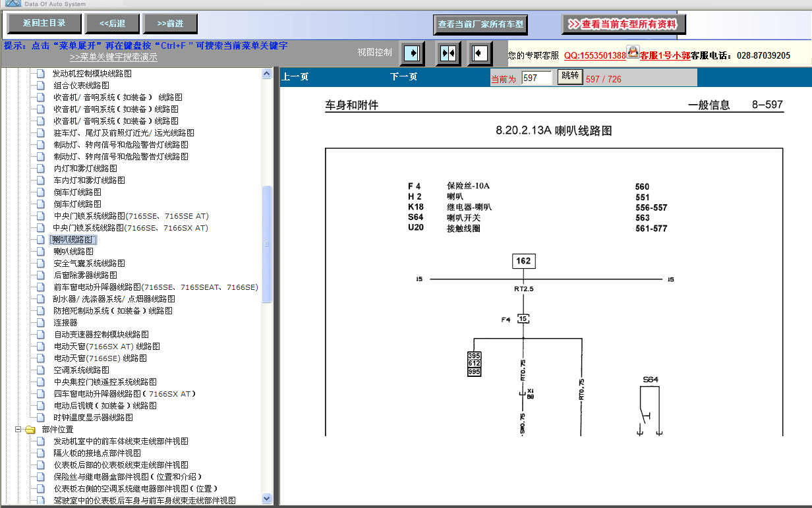
Task: Open 四车窗电动升降器线路图(7166SX AT)
Action: pos(125,394)
